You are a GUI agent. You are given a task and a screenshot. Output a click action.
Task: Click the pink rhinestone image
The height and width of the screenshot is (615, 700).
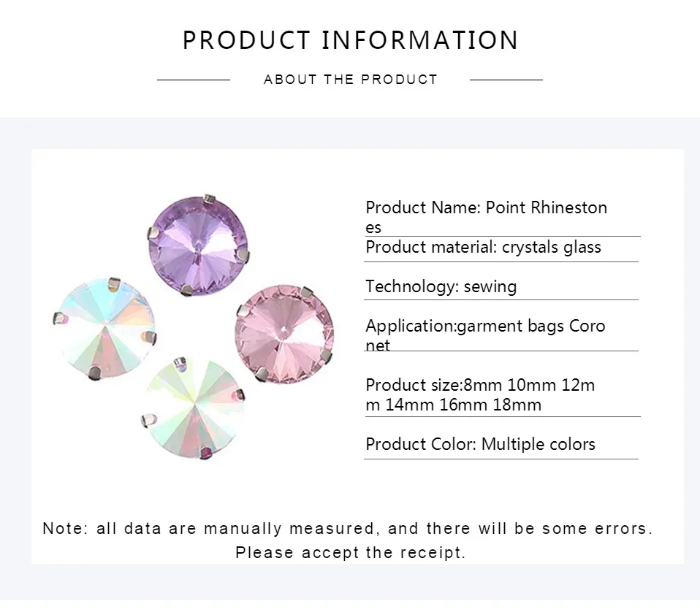click(284, 335)
